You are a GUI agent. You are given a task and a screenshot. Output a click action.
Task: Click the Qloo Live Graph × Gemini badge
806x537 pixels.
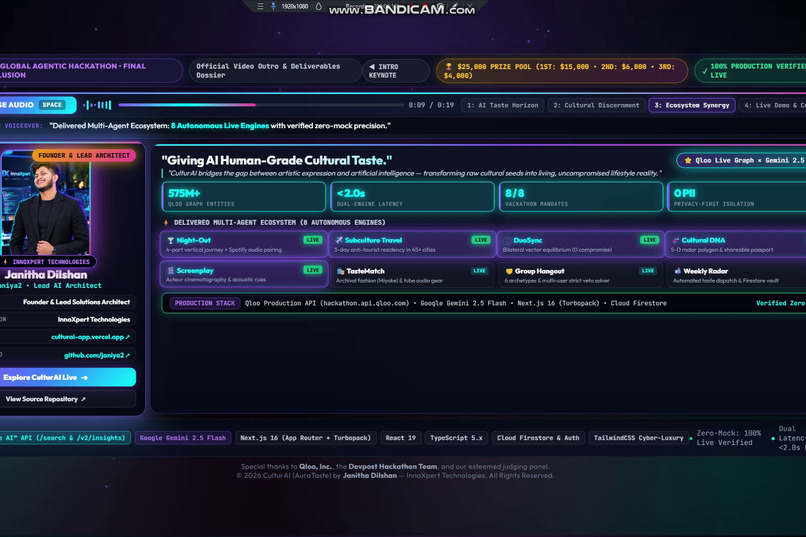tap(741, 160)
